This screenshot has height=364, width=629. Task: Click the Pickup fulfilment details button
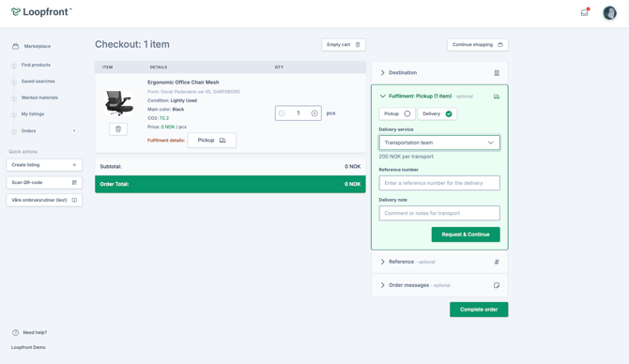coord(211,141)
